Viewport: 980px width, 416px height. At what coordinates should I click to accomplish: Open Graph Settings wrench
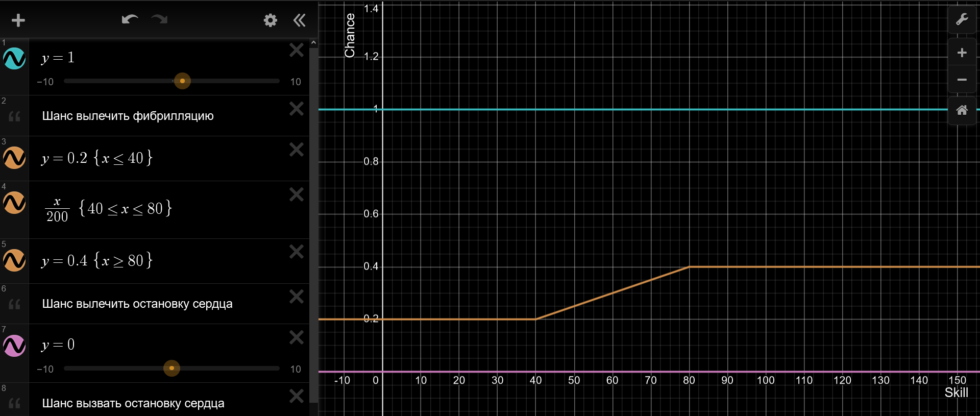[962, 20]
